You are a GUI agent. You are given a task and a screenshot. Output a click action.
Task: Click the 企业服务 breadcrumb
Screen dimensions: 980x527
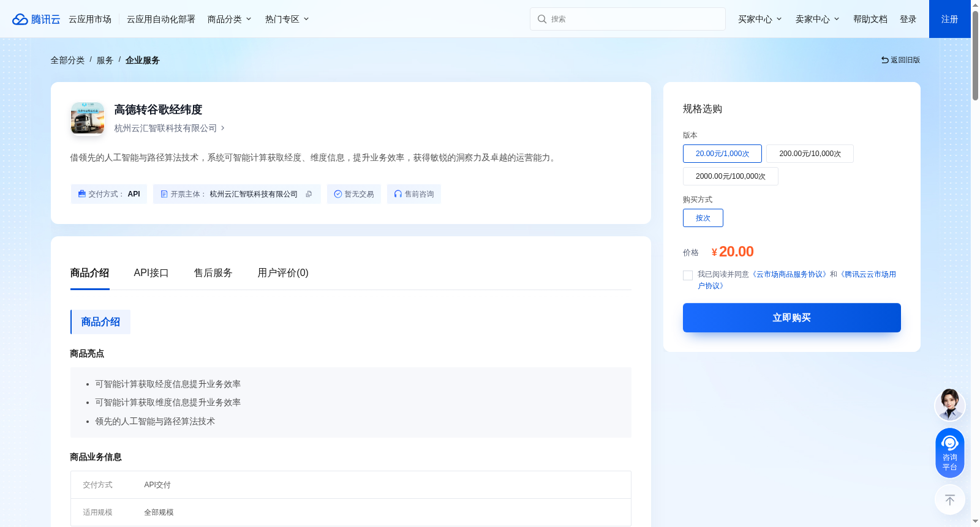tap(143, 60)
